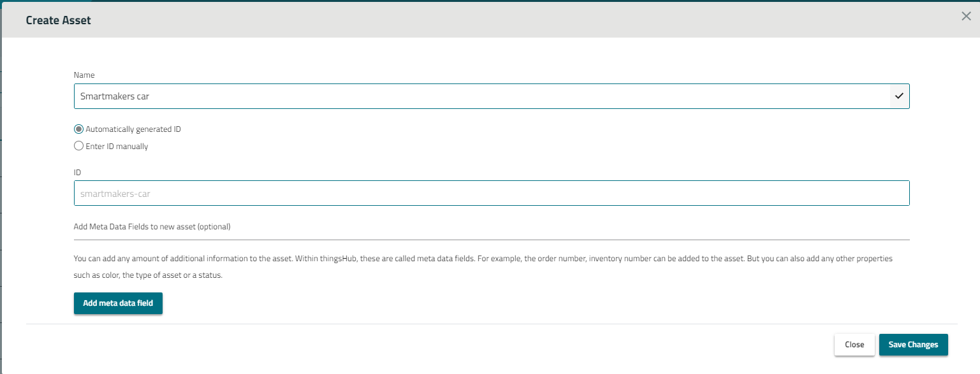The height and width of the screenshot is (374, 980).
Task: Click the 'ID' label above the field
Action: (x=77, y=173)
